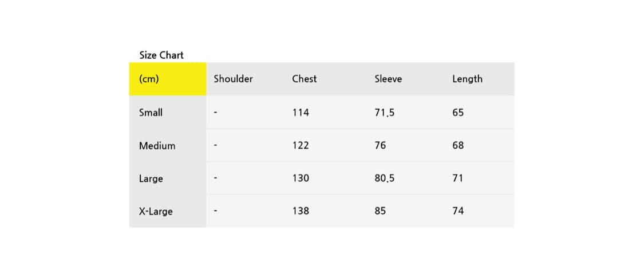Click the yellow (cm) header cell
This screenshot has width=644, height=271.
[x=167, y=79]
